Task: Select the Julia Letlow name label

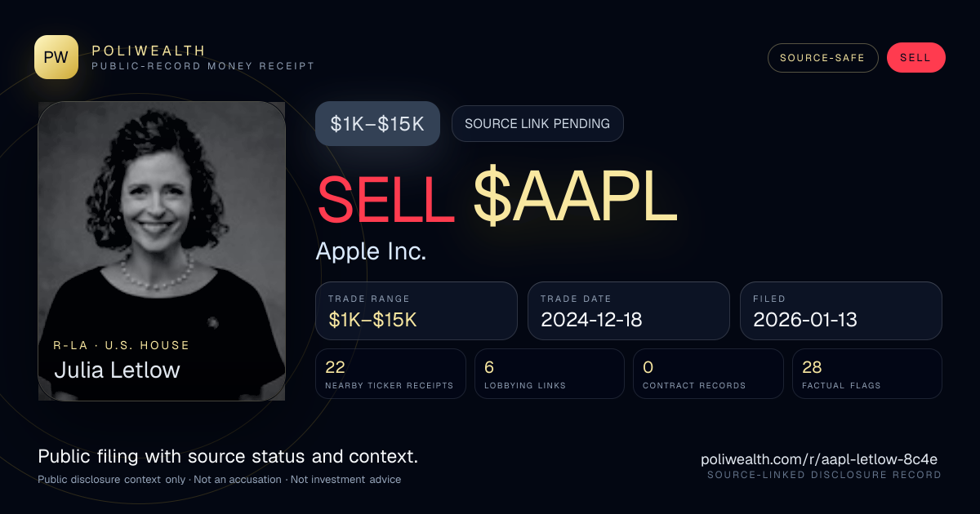Action: pyautogui.click(x=117, y=370)
